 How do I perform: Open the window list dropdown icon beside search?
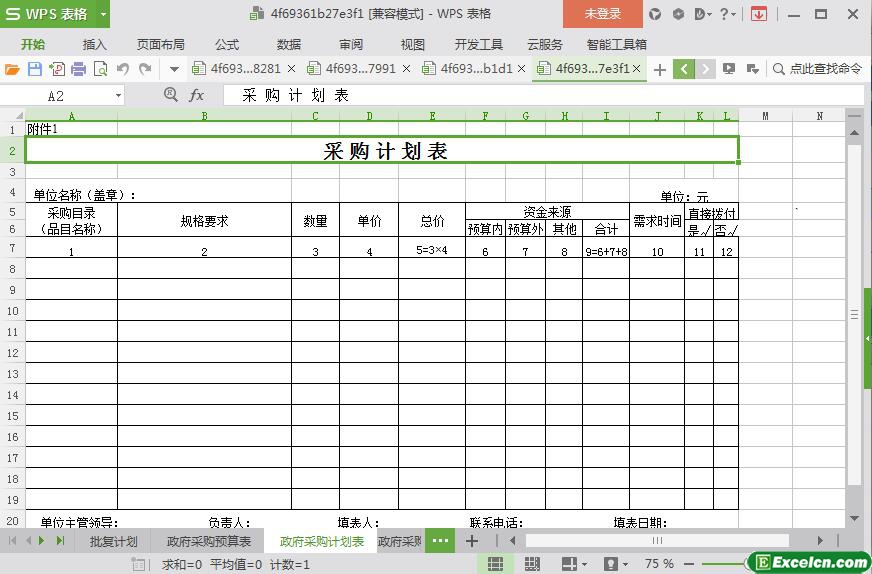click(752, 69)
